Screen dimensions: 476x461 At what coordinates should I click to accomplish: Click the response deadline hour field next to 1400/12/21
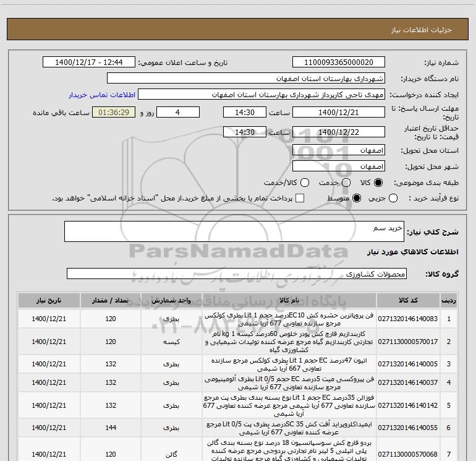click(x=245, y=113)
